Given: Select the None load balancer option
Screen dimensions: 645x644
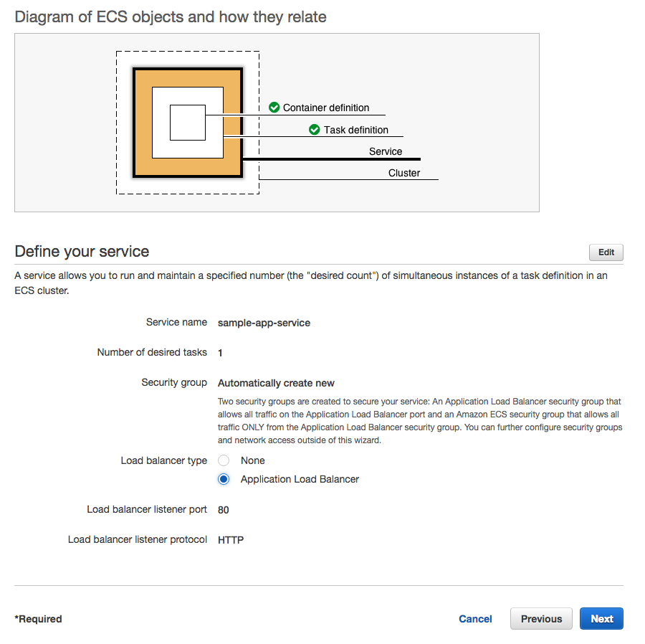Looking at the screenshot, I should (224, 460).
